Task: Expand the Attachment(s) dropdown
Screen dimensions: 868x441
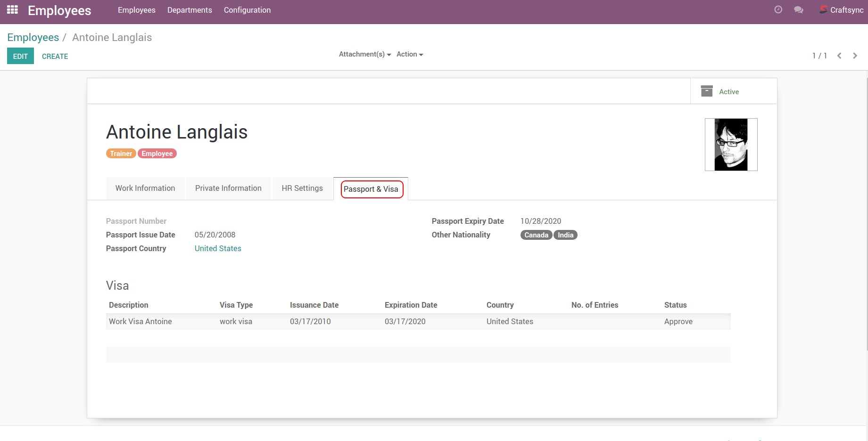Action: (x=364, y=54)
